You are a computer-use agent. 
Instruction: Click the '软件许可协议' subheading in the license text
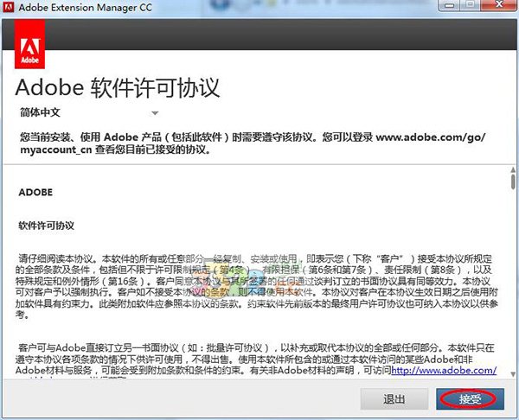[x=47, y=226]
